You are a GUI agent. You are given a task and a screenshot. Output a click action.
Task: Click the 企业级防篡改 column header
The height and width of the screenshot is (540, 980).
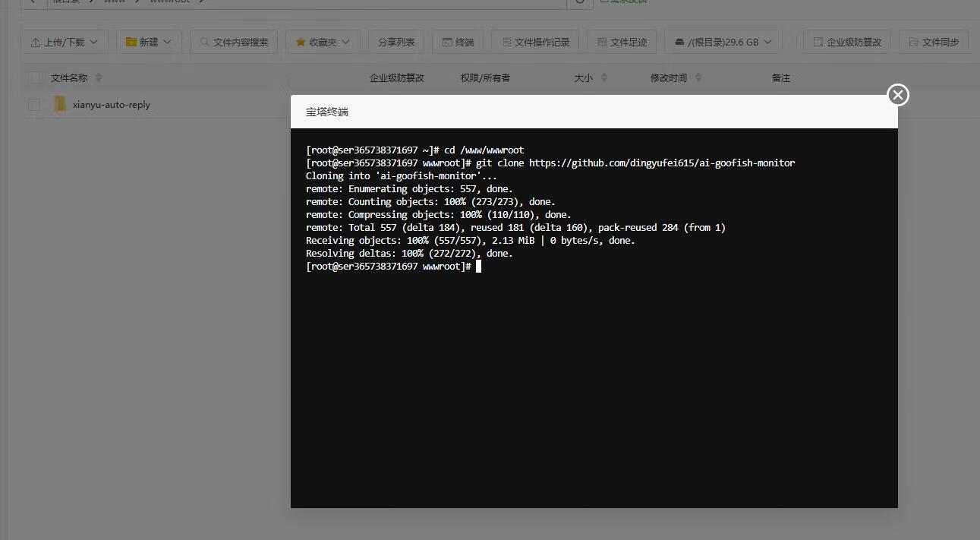tap(397, 77)
